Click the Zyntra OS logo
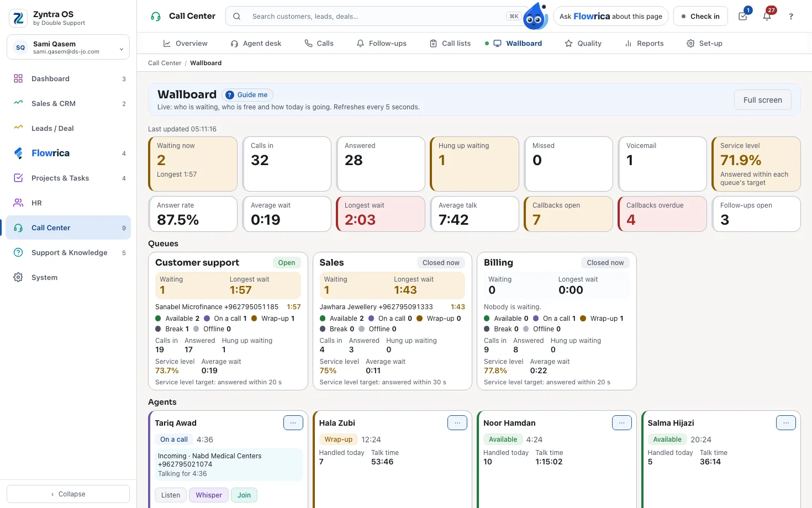This screenshot has height=508, width=812. [x=19, y=18]
